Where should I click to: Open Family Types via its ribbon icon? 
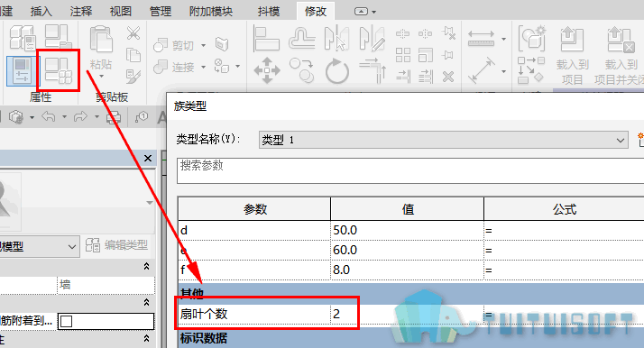(x=58, y=70)
